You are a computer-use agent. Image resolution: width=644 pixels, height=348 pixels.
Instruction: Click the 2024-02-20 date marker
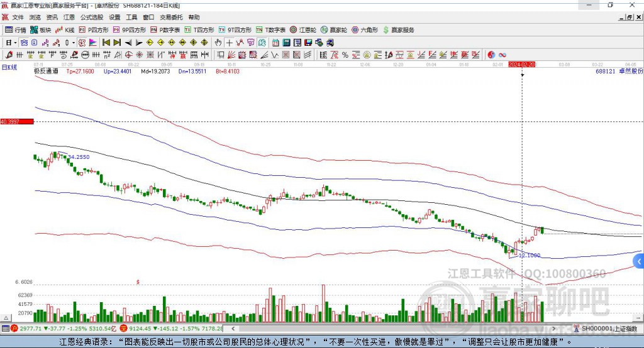(521, 65)
